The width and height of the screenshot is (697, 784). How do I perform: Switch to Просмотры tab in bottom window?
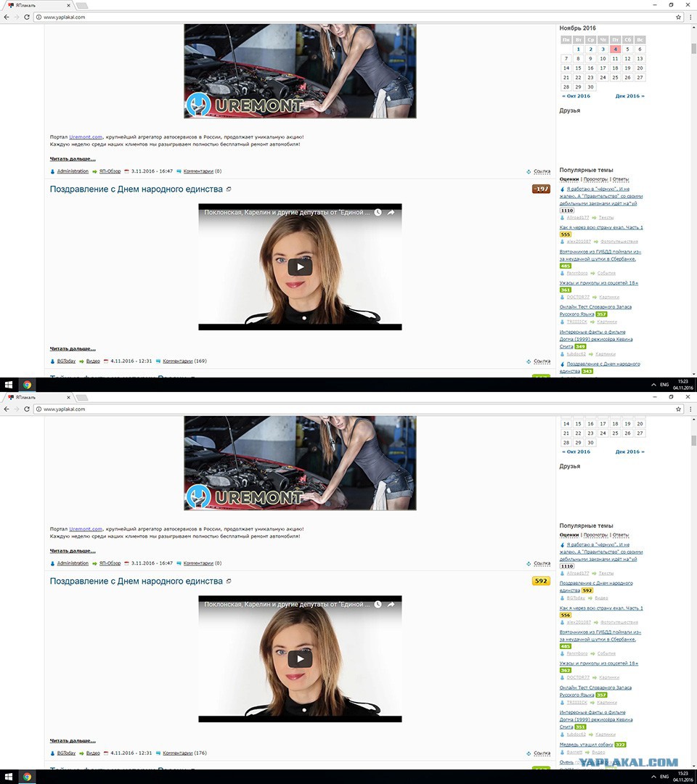(x=595, y=535)
